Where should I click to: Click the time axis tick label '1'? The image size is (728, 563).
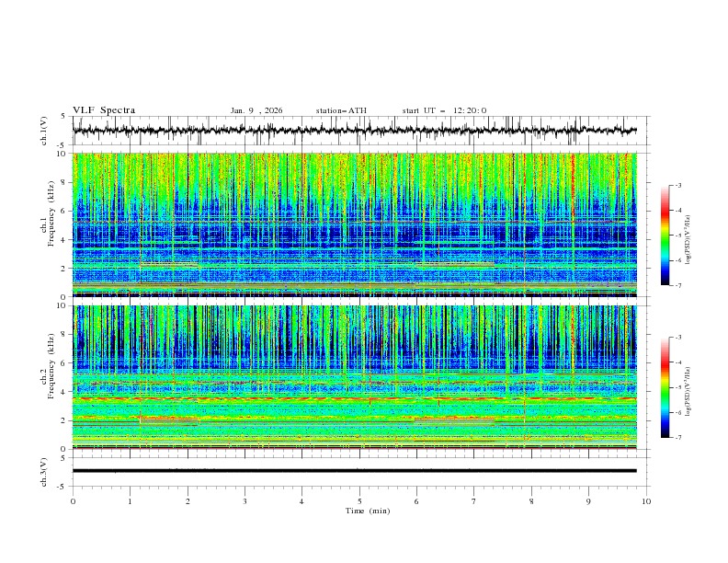coord(130,501)
